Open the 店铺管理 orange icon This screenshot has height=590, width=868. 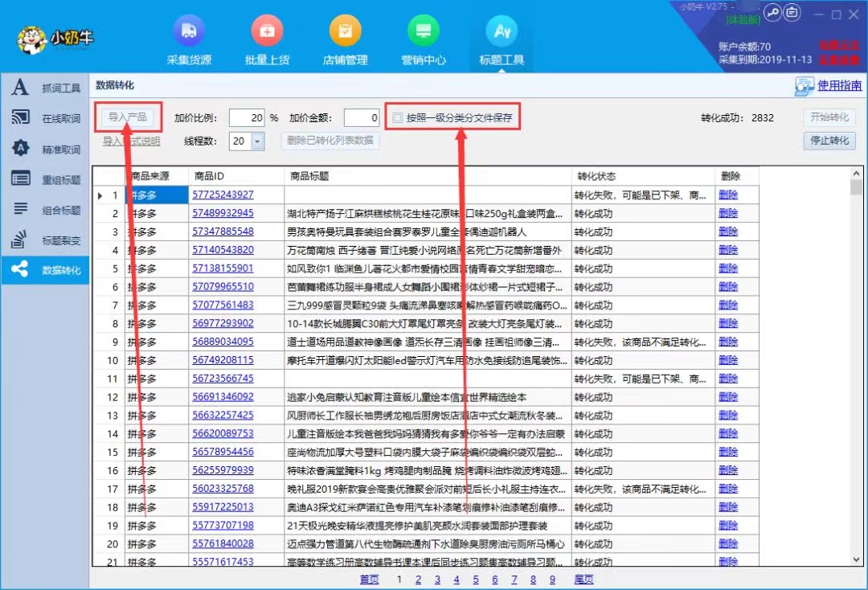coord(345,31)
